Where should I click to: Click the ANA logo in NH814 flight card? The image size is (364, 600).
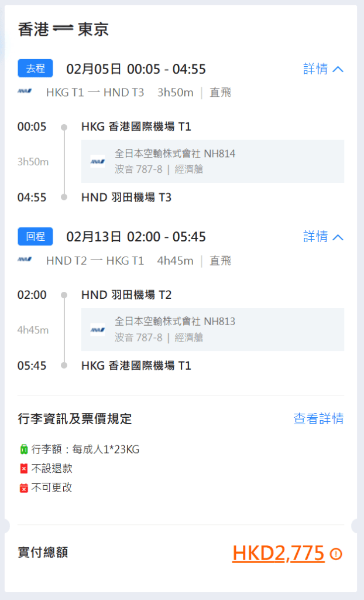(x=98, y=161)
